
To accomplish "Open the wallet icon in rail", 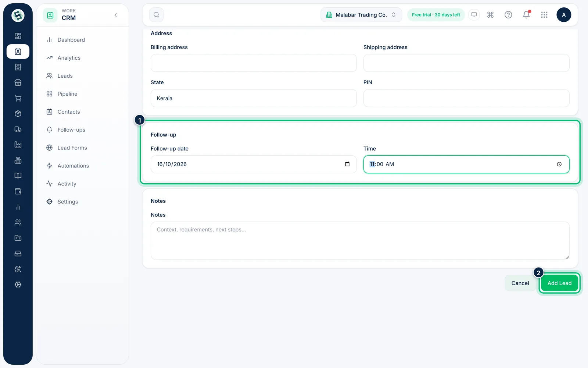I will point(18,191).
